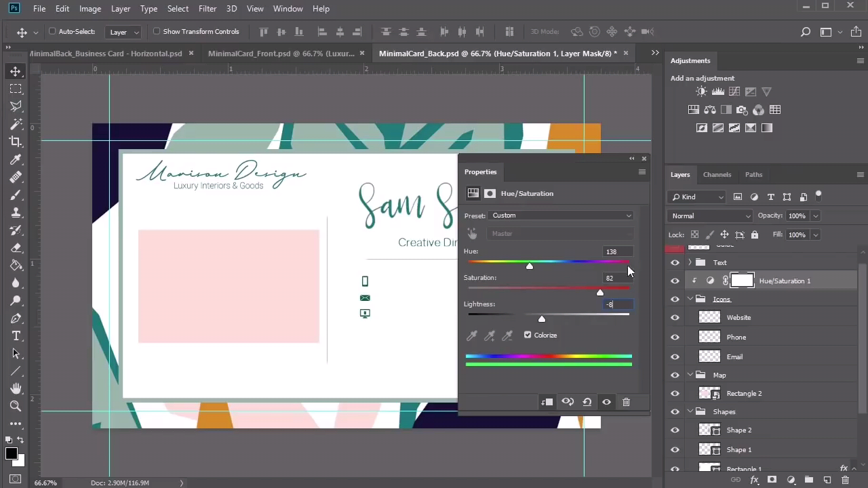868x488 pixels.
Task: Select the Rectangle 2 layer
Action: point(744,393)
